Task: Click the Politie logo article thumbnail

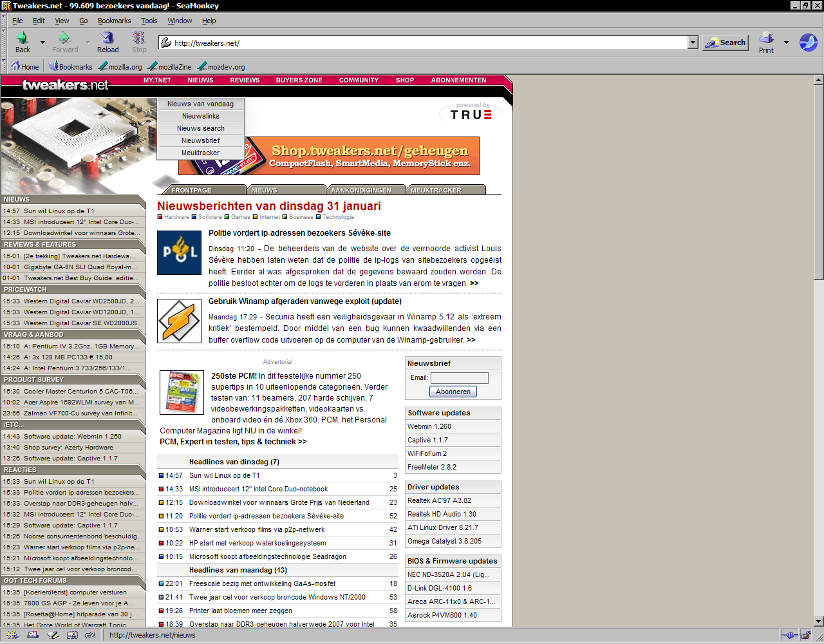Action: (x=179, y=252)
